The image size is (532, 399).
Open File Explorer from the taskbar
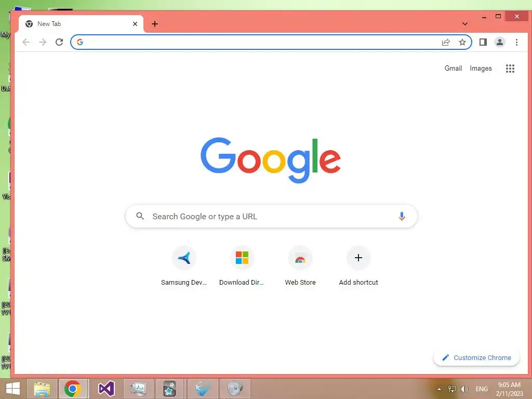point(42,389)
